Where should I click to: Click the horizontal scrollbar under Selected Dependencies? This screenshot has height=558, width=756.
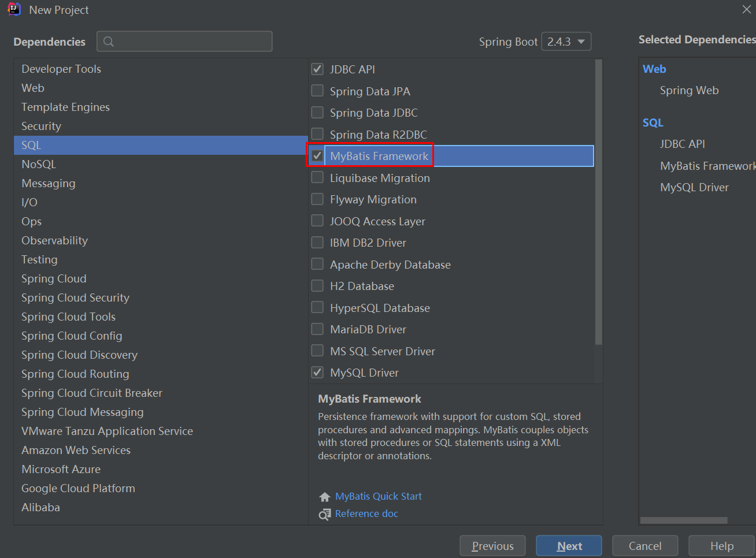click(x=684, y=520)
